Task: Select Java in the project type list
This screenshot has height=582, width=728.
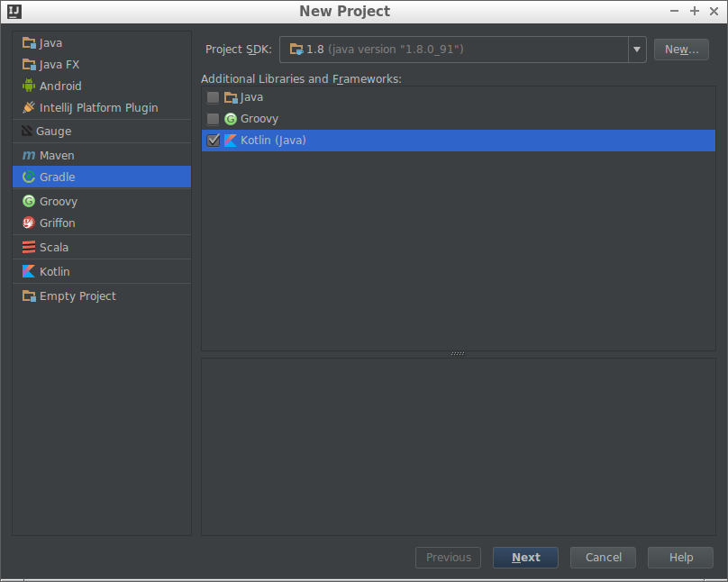Action: (50, 43)
